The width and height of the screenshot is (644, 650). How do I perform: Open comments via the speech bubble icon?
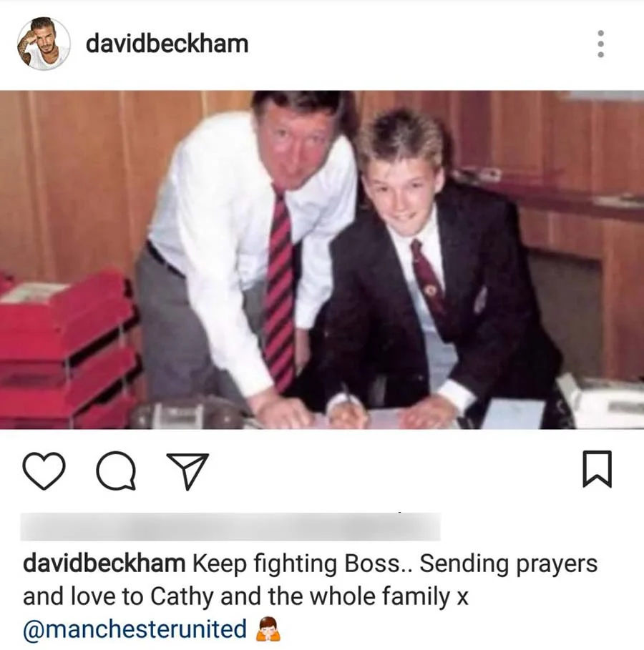click(x=116, y=471)
